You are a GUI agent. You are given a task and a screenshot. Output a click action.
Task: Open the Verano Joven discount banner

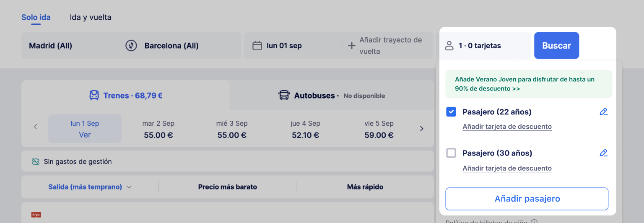[x=528, y=84]
